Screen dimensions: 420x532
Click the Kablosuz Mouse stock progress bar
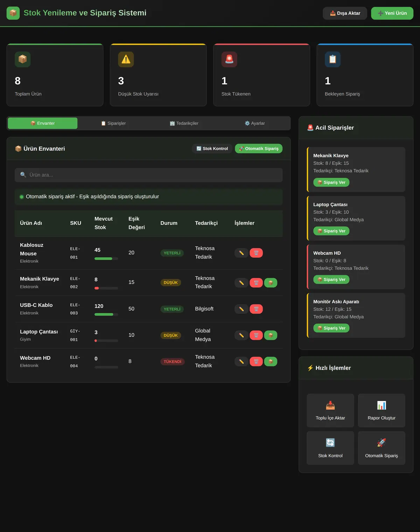[106, 259]
